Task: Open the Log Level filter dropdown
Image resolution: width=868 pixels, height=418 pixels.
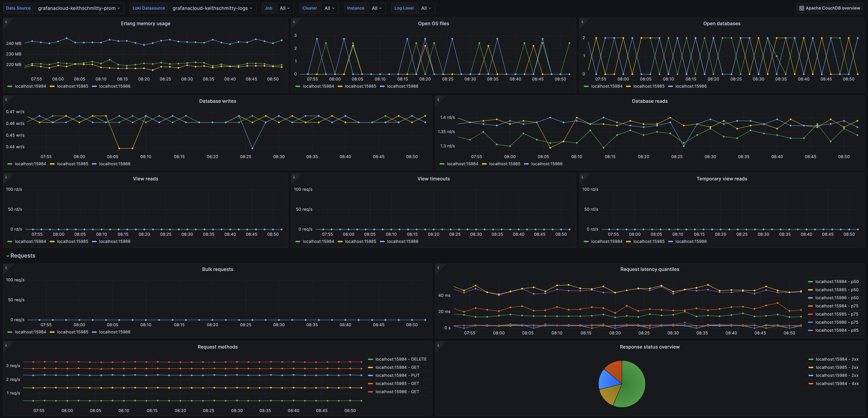Action: pyautogui.click(x=426, y=8)
